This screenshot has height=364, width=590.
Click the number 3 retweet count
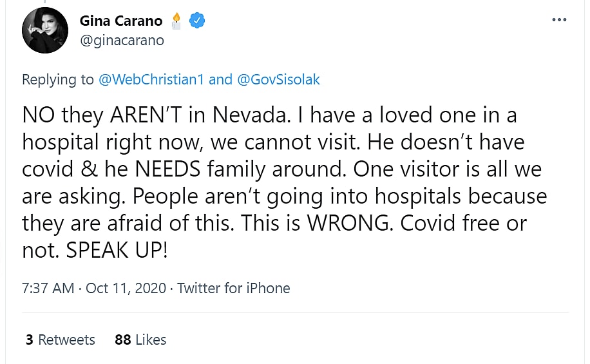coord(30,340)
